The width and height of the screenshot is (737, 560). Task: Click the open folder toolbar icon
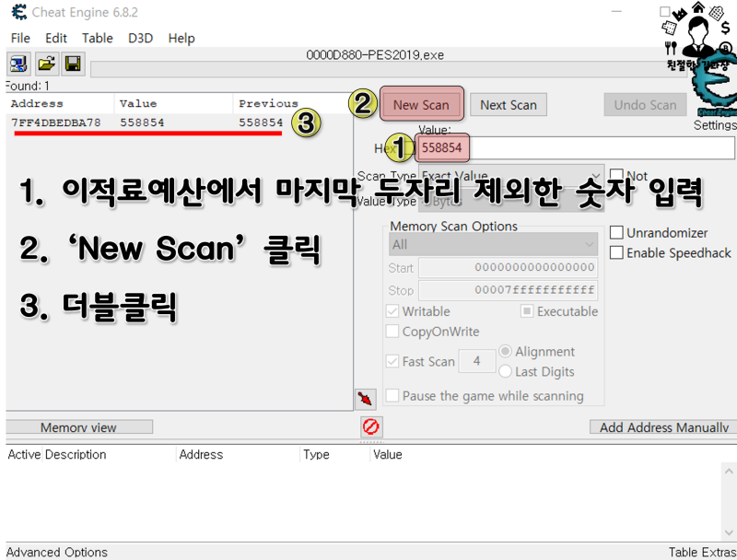47,64
